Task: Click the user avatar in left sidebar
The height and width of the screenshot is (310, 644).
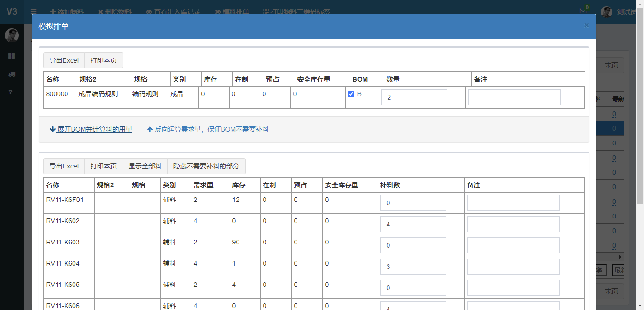Action: [x=11, y=35]
